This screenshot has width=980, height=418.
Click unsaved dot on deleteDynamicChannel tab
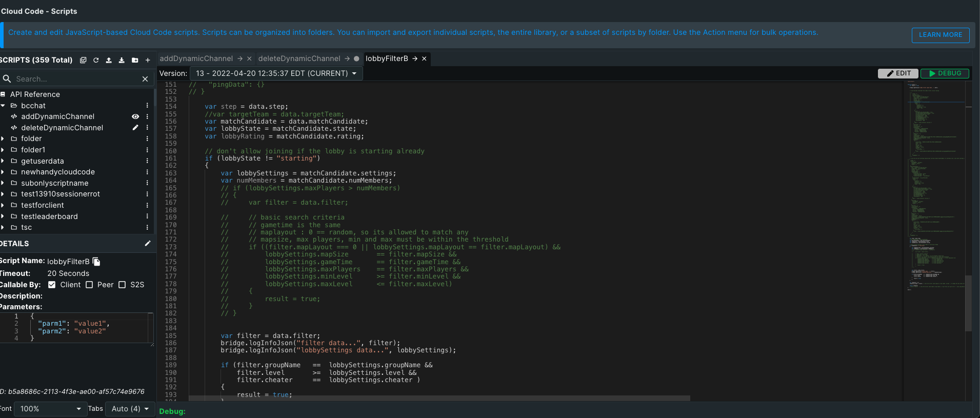point(356,59)
